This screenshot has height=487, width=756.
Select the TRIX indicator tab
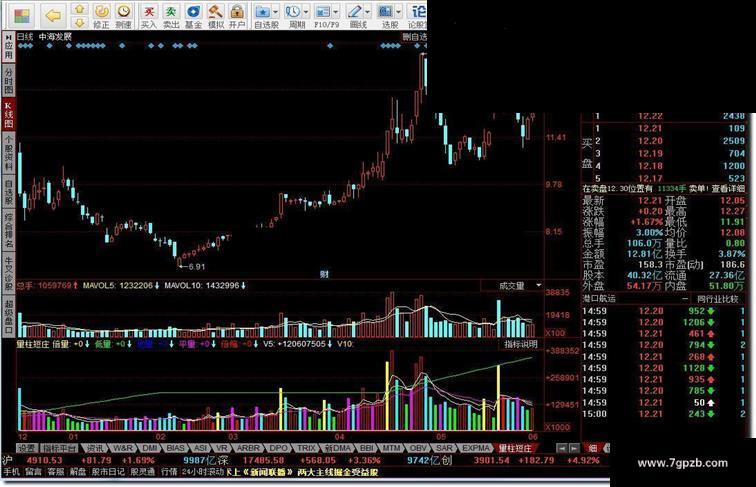point(306,448)
